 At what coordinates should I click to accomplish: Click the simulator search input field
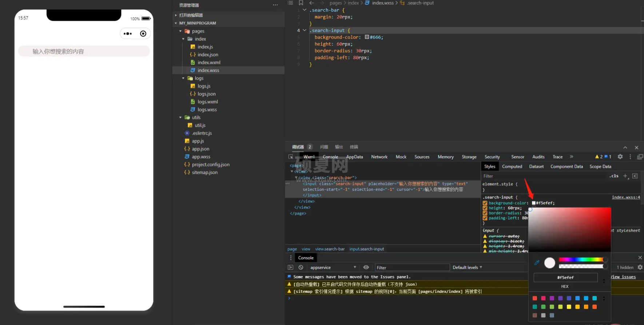point(84,51)
